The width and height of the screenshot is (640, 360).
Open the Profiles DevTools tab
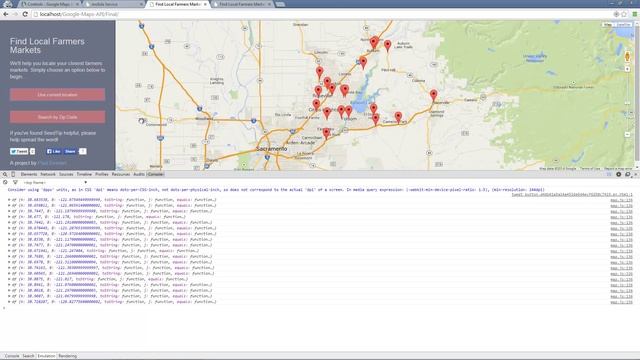102,174
